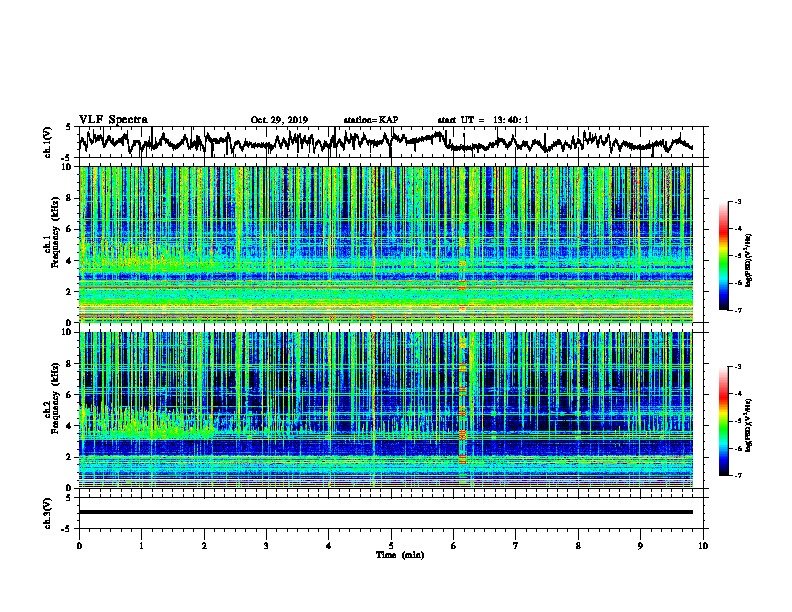Click the "Time (min)" x-axis label

point(400,555)
